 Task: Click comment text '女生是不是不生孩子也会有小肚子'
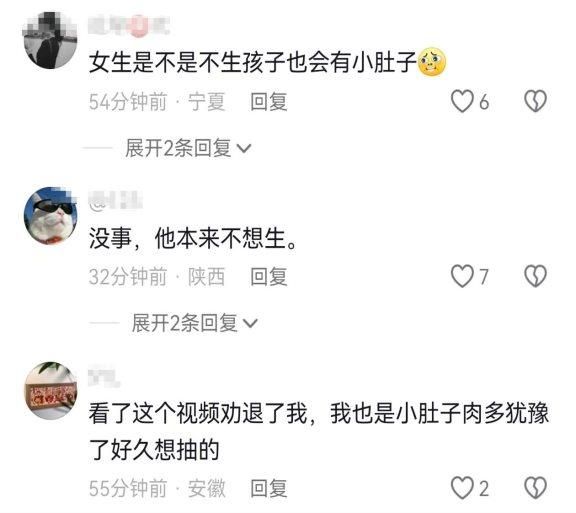pos(253,62)
